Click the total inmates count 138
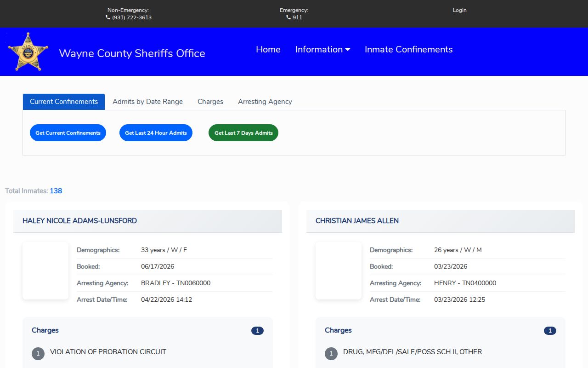This screenshot has height=368, width=588. point(56,191)
